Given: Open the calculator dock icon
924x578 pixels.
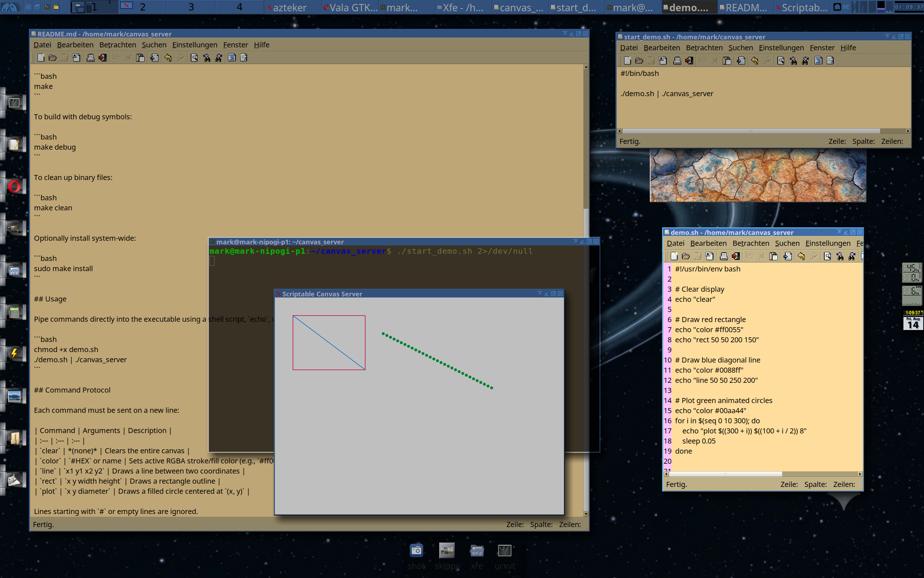Looking at the screenshot, I should (x=14, y=312).
